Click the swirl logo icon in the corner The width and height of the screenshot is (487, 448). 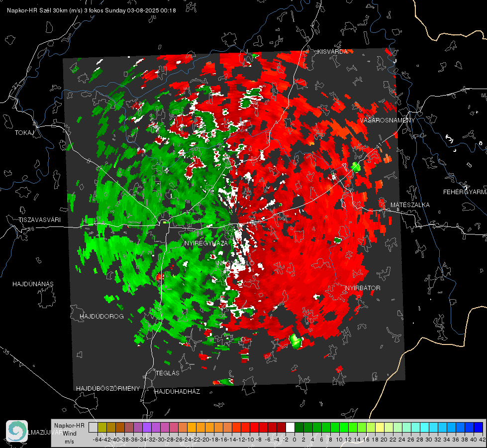(x=17, y=431)
